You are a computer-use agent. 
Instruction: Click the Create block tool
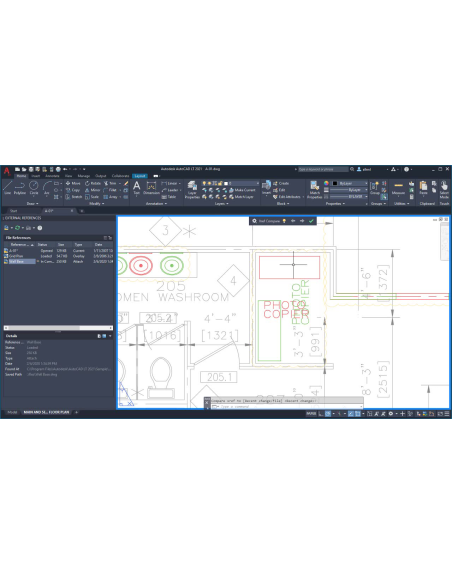(281, 183)
